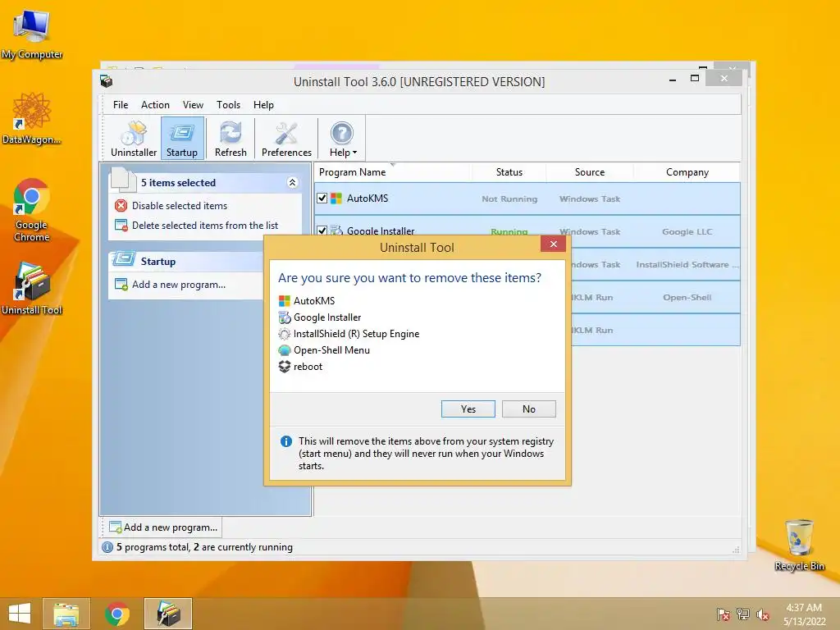Open My Computer desktop icon
Image resolution: width=840 pixels, height=630 pixels.
[x=32, y=34]
